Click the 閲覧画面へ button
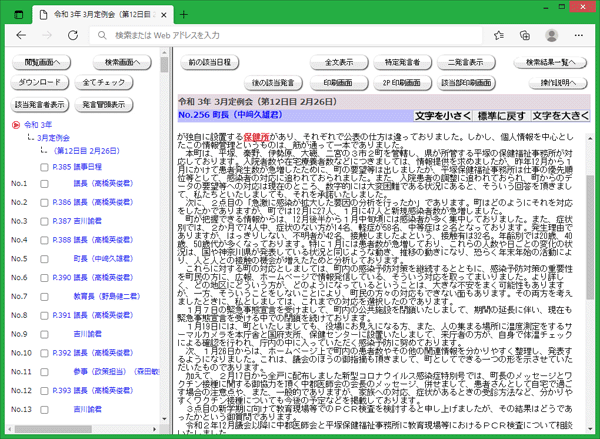Viewport: 600px width, 439px height. pyautogui.click(x=42, y=62)
